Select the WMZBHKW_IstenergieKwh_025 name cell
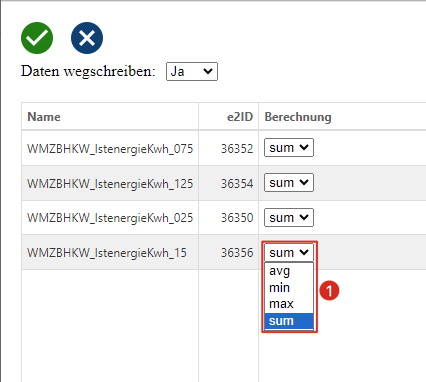The width and height of the screenshot is (426, 382). pos(110,218)
